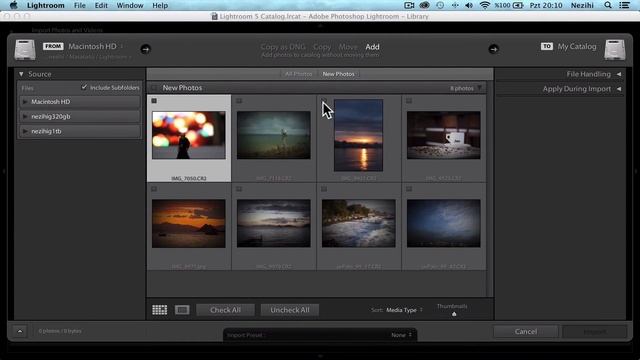The image size is (640, 360).
Task: Click the Cancel button
Action: [526, 331]
